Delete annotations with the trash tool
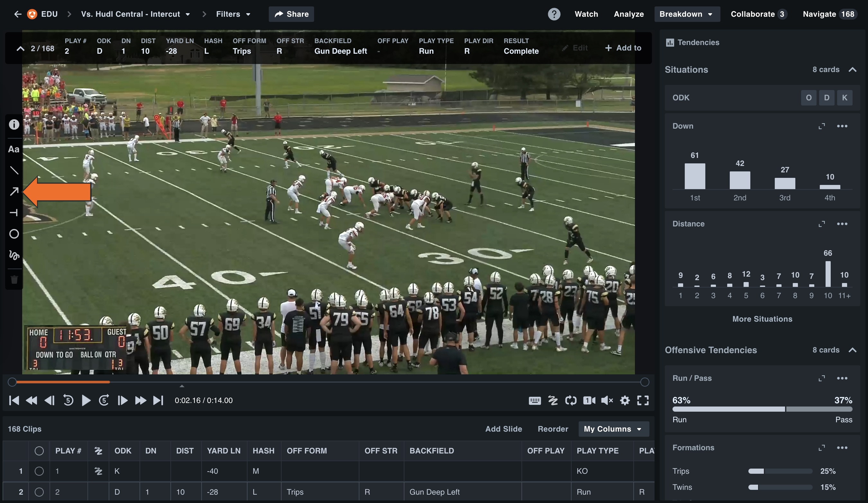 click(x=14, y=280)
